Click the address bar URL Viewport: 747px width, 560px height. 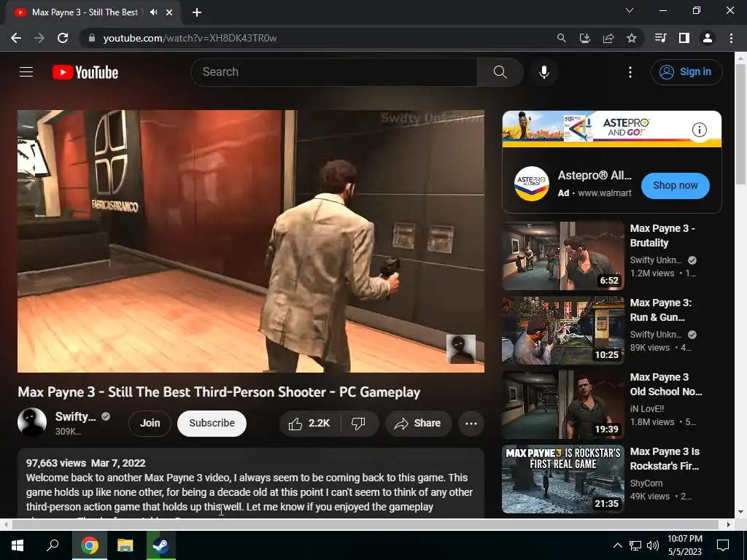190,38
